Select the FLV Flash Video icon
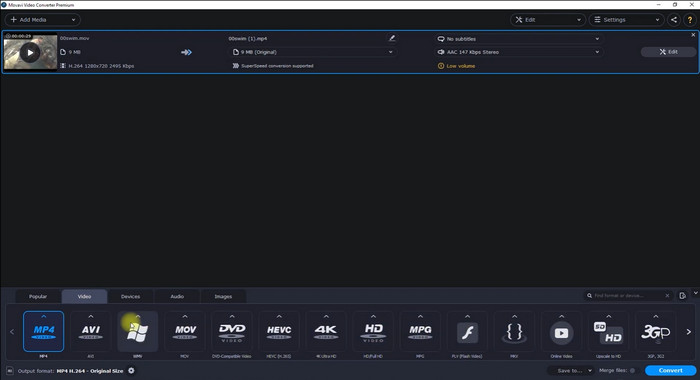Screen dimensions: 700x380 click(x=467, y=331)
